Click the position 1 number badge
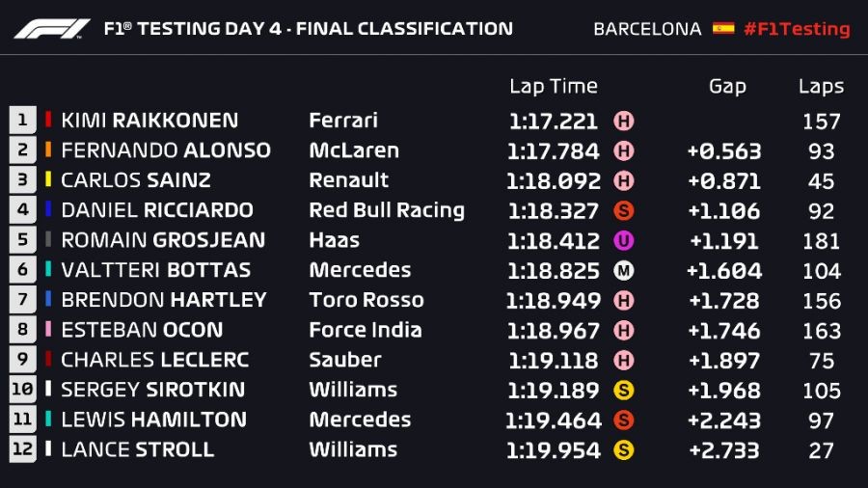The height and width of the screenshot is (488, 868). click(21, 121)
